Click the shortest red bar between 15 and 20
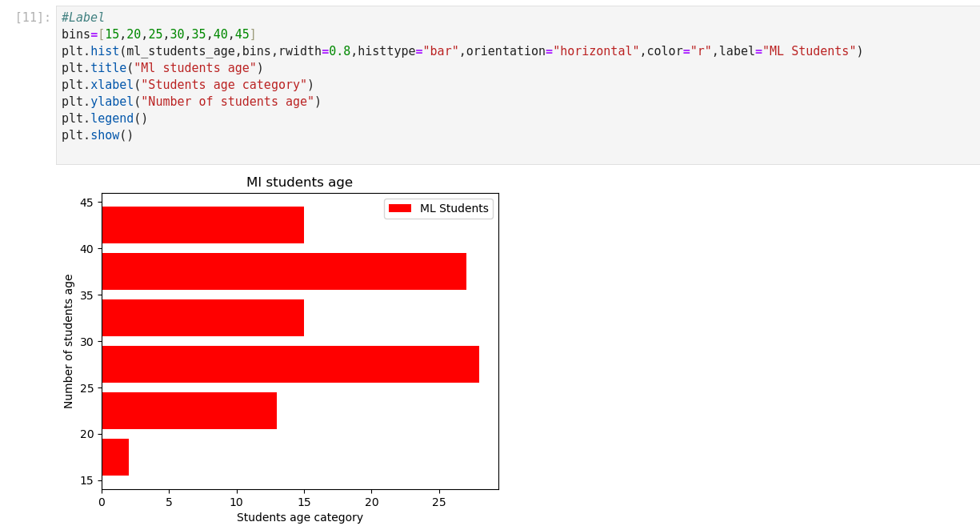 pyautogui.click(x=115, y=457)
